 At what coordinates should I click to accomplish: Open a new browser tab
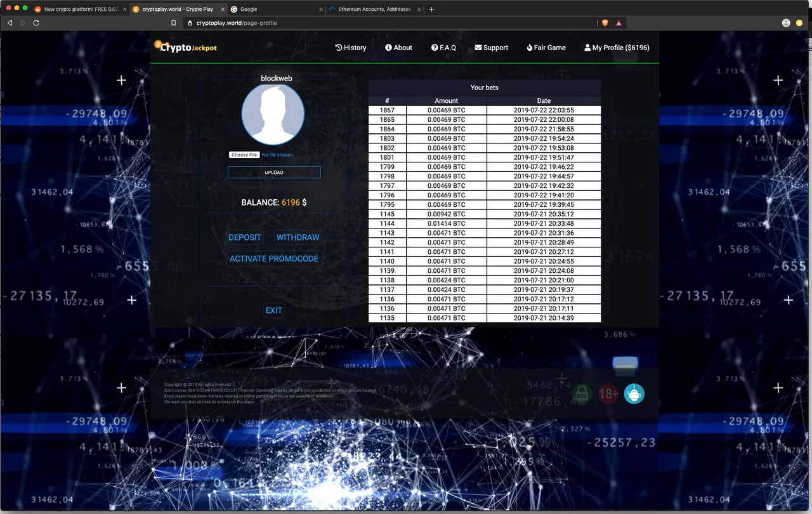click(431, 10)
